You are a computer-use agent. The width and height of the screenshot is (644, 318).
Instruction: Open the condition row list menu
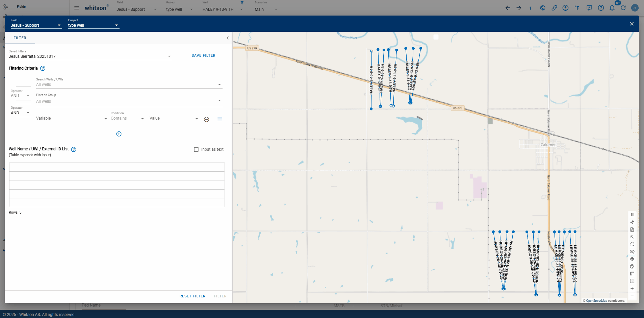(220, 119)
